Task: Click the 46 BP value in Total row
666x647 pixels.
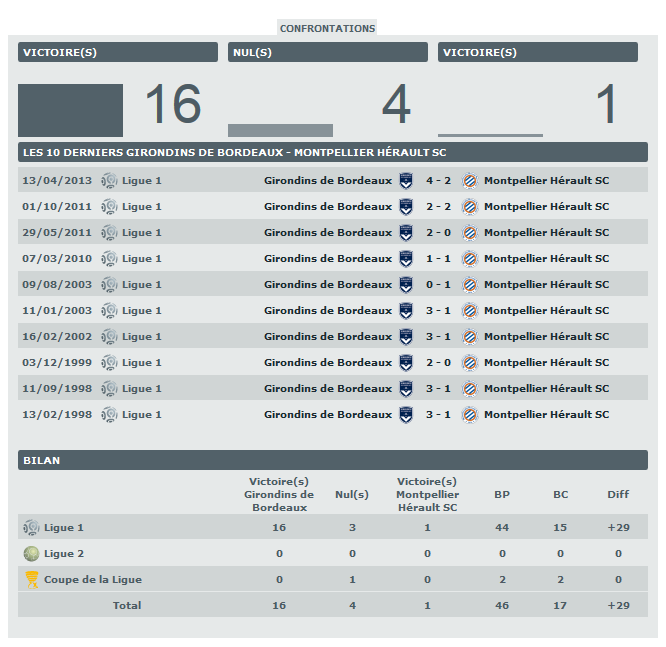Action: [502, 605]
